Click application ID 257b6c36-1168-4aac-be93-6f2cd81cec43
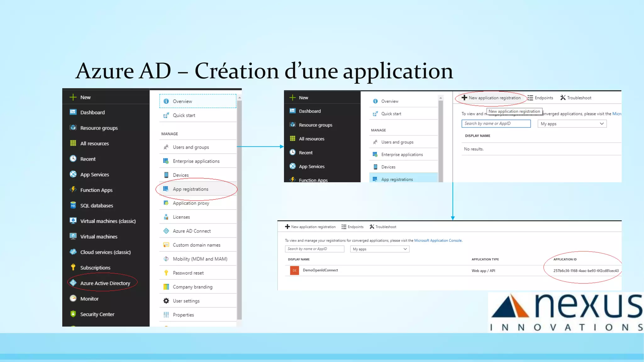The width and height of the screenshot is (644, 362). click(586, 271)
